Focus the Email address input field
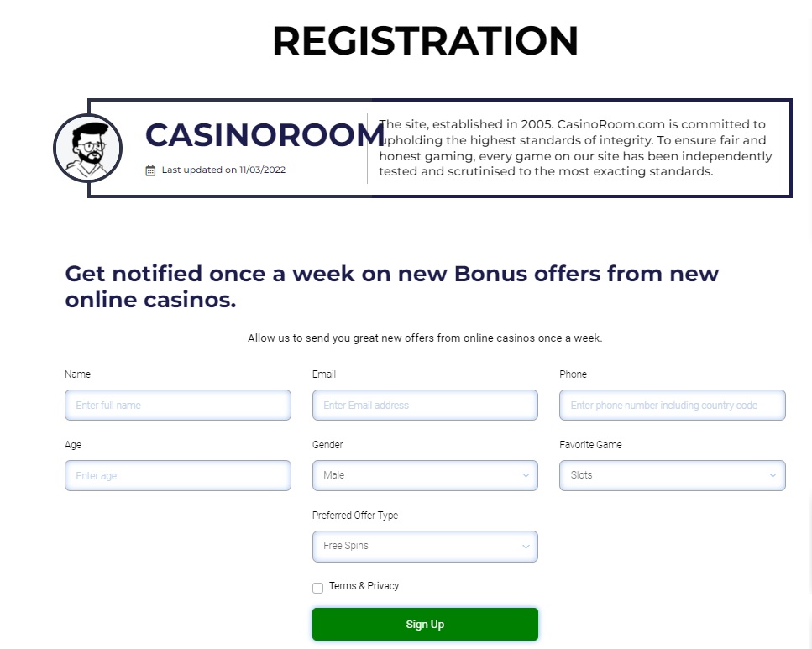Screen dimensions: 812x649 click(x=425, y=405)
